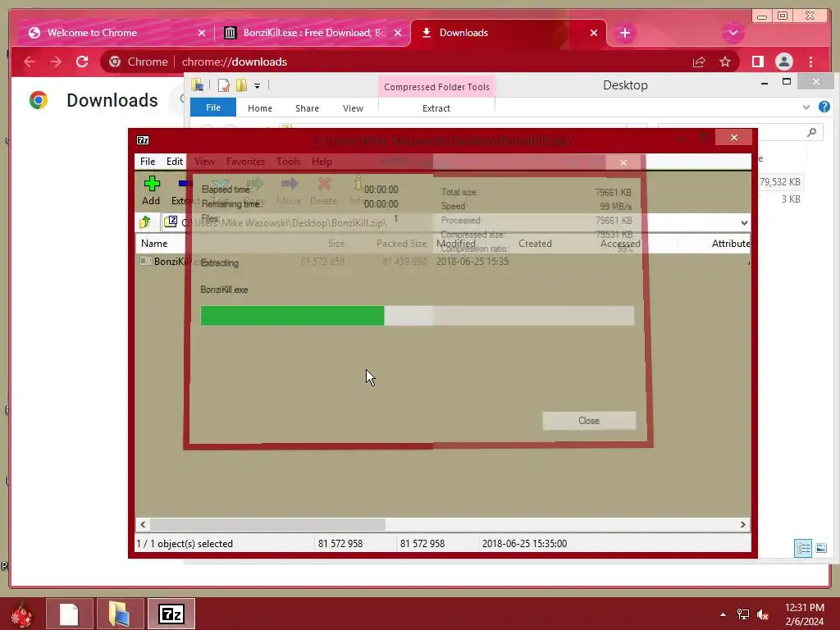Click the 3 KB size in Explorer

tap(791, 199)
